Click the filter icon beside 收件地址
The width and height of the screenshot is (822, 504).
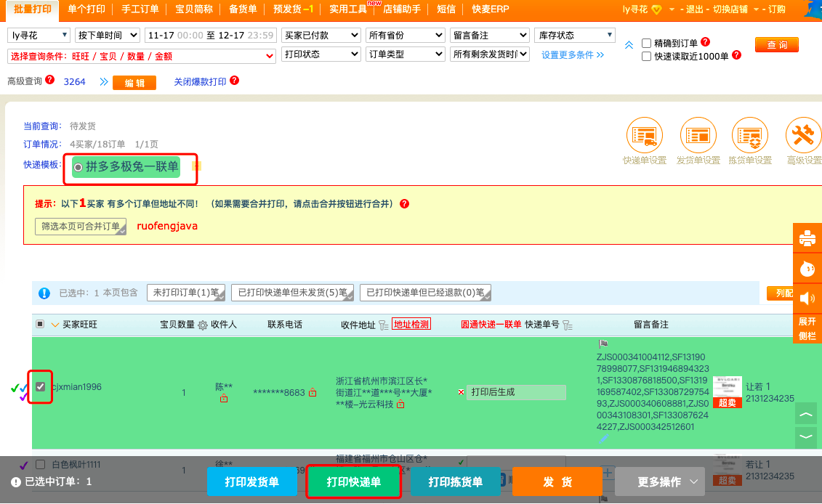[383, 325]
